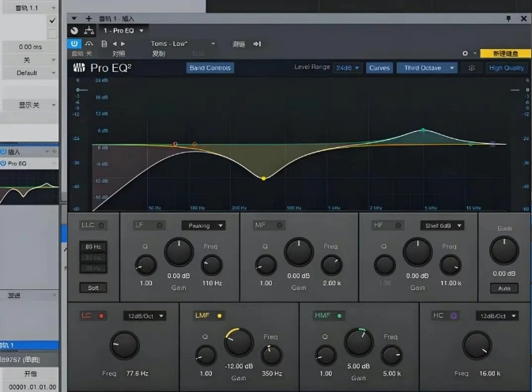The height and width of the screenshot is (392, 532).
Task: Open the plugin window menu triangle
Action: (x=74, y=18)
